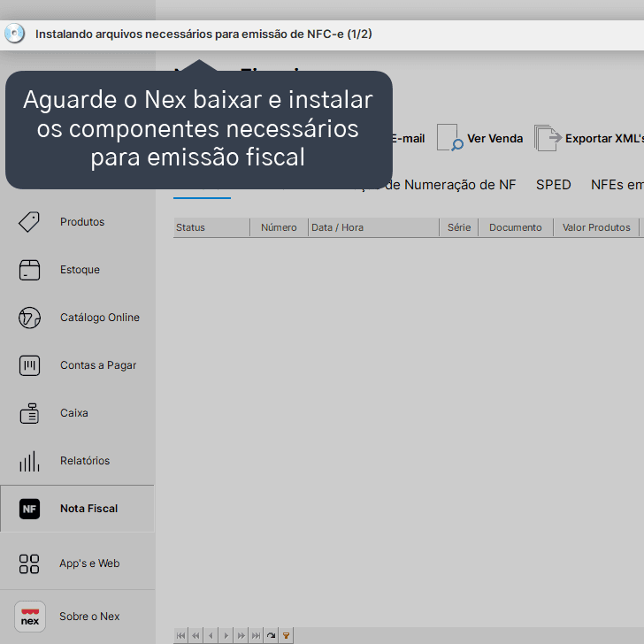
Task: Click the Aguarde o Nex tooltip bubble
Action: click(x=199, y=130)
